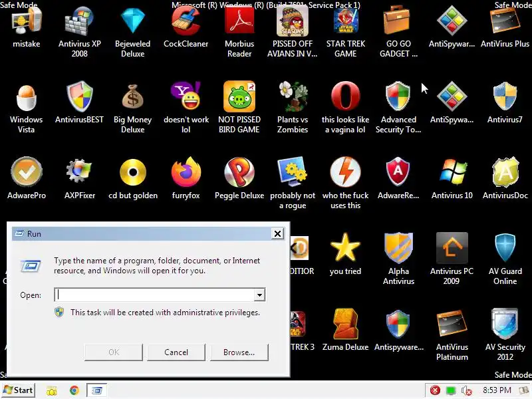Close the Run dialog with the X button

click(x=277, y=233)
